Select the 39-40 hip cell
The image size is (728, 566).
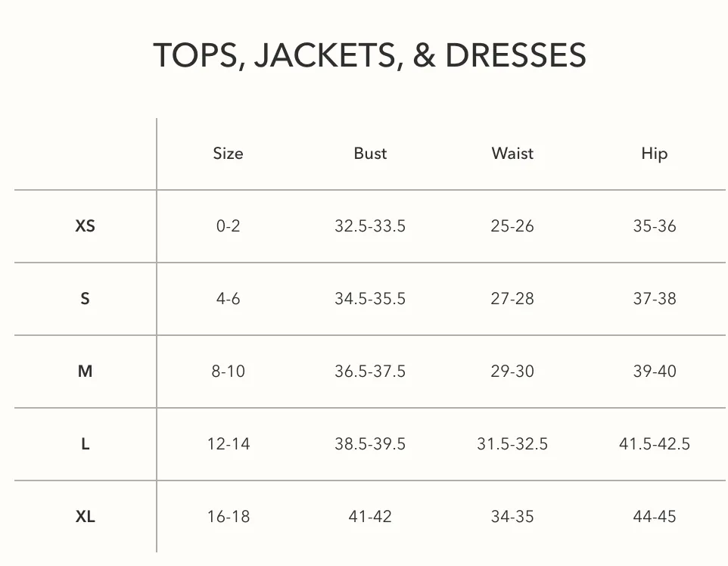654,371
